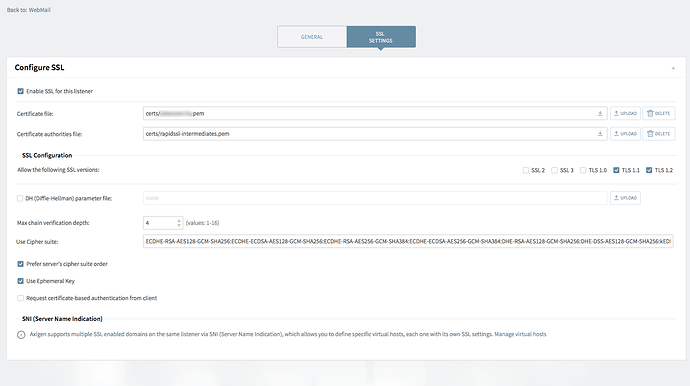Viewport: 690px width, 386px height.
Task: Enable the TLS 1.0 checkbox
Action: pyautogui.click(x=583, y=170)
